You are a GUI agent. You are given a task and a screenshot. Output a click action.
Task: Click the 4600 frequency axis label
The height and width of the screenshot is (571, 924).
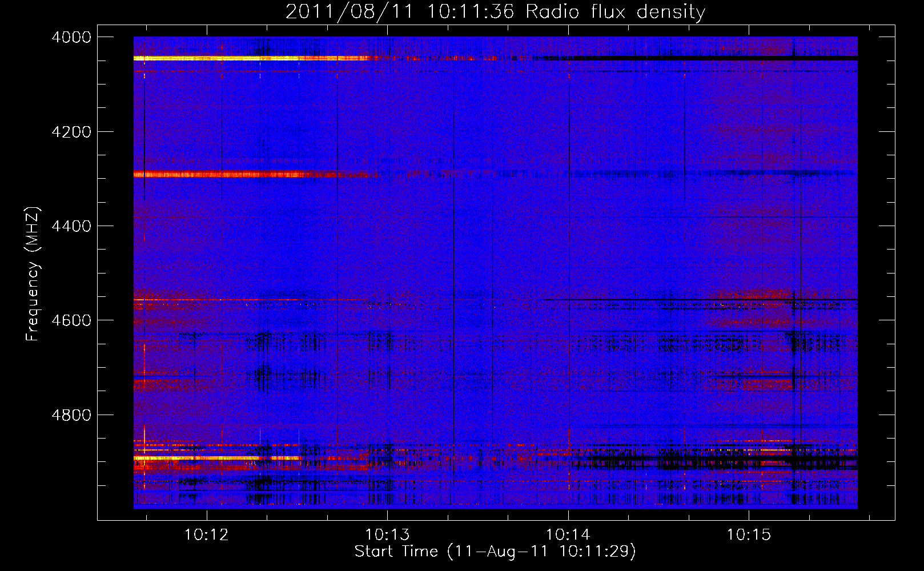pos(71,320)
